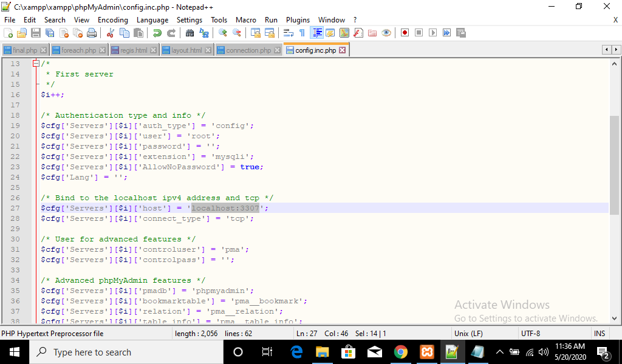Image resolution: width=622 pixels, height=364 pixels.
Task: Open Google Chrome from the taskbar
Action: pyautogui.click(x=401, y=352)
